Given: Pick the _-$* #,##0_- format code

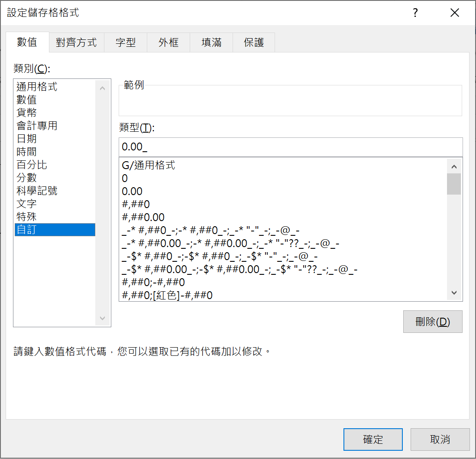Looking at the screenshot, I should coord(283,257).
